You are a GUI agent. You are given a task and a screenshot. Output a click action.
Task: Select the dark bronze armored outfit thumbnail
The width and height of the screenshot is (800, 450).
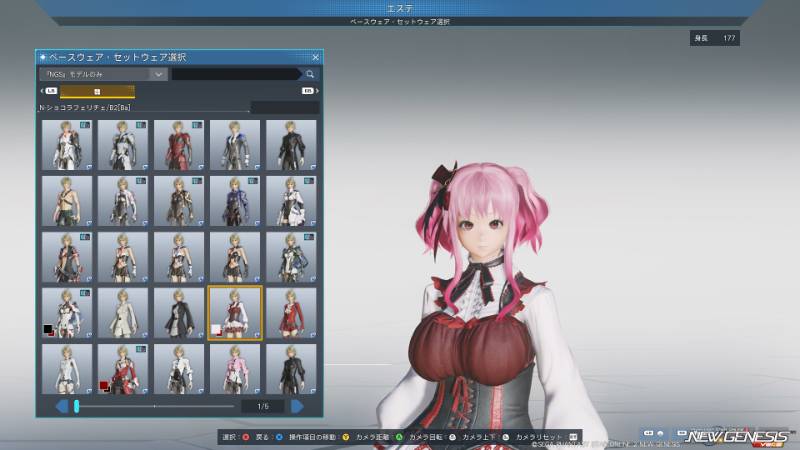(179, 201)
